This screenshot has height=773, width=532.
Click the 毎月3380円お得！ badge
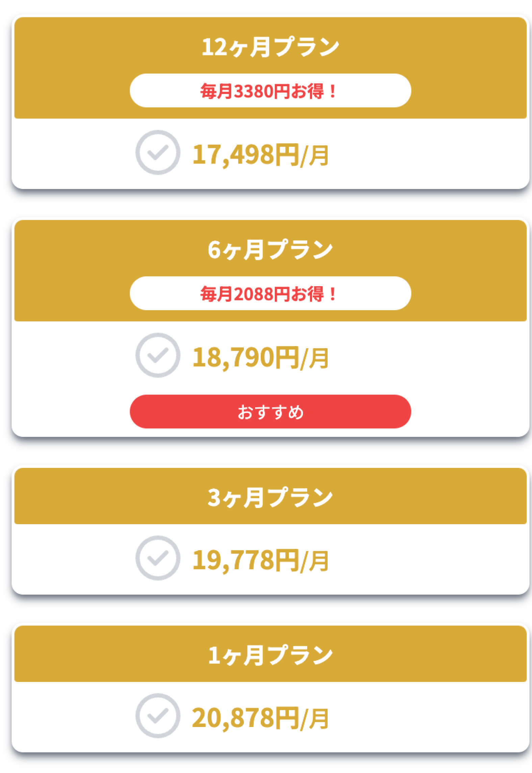pos(270,91)
